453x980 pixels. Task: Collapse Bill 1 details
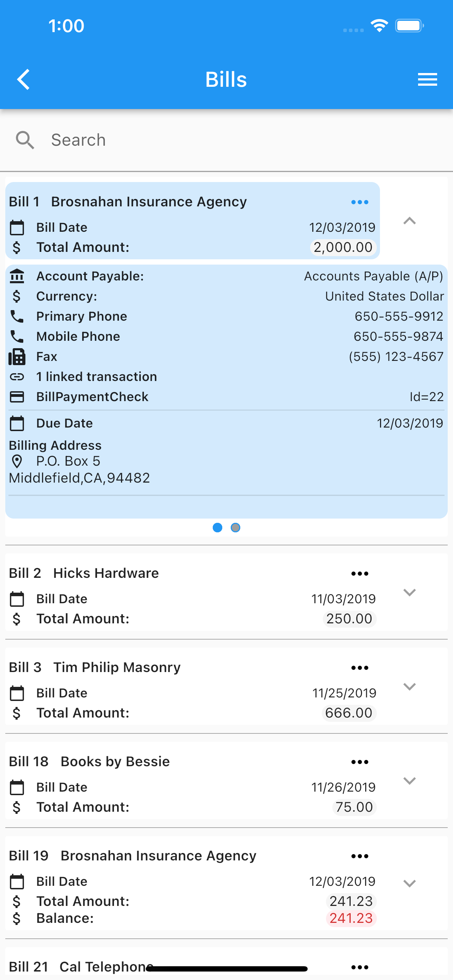tap(409, 221)
